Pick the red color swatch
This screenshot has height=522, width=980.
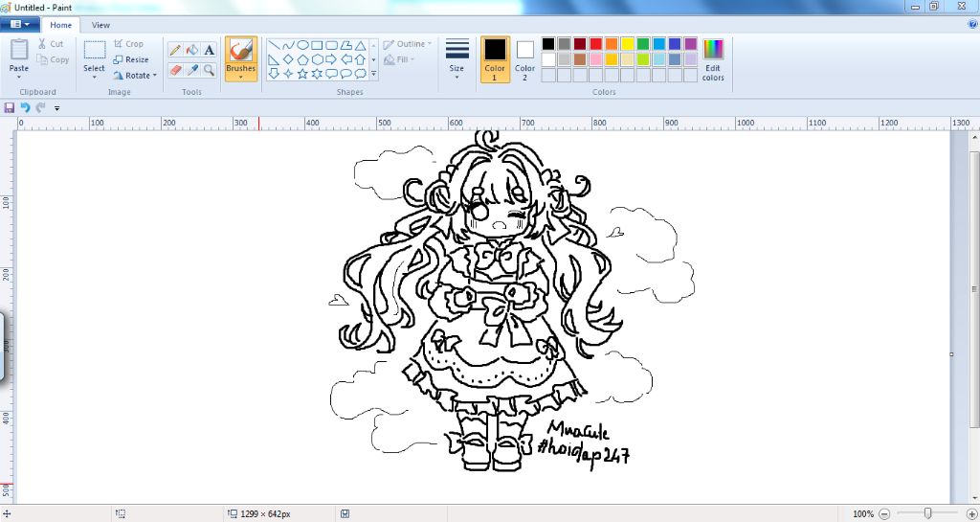coord(595,44)
